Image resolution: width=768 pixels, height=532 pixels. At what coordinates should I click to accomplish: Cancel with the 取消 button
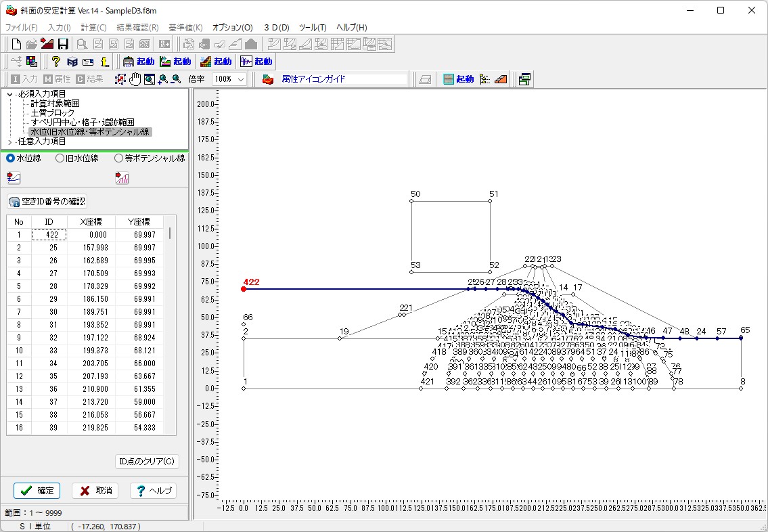point(95,490)
